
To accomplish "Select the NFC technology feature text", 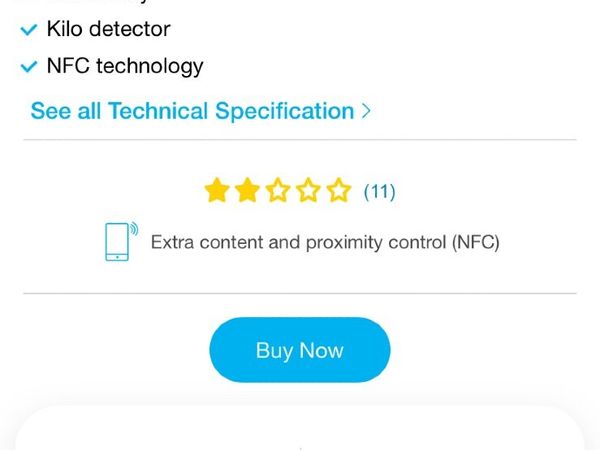I will pyautogui.click(x=125, y=66).
